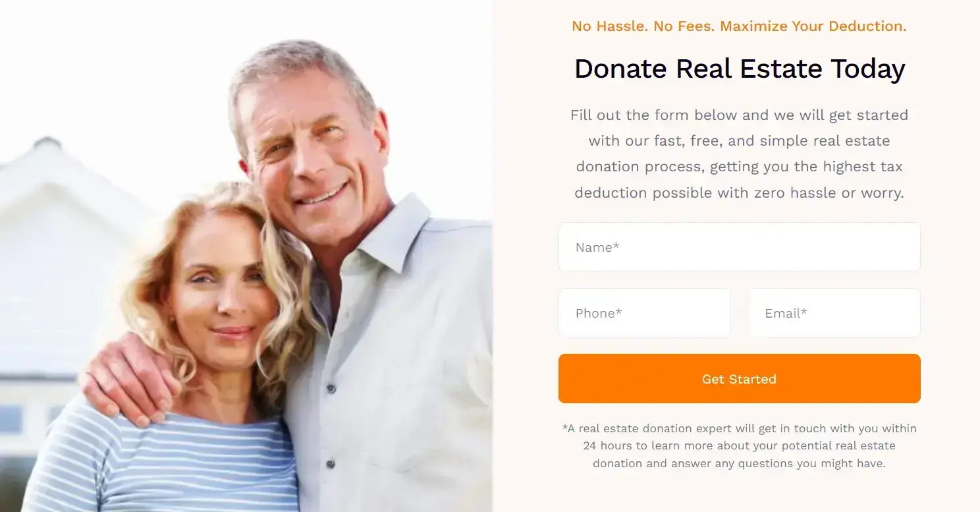The height and width of the screenshot is (512, 980).
Task: Click the blonde woman's face in the photo
Action: point(221,290)
